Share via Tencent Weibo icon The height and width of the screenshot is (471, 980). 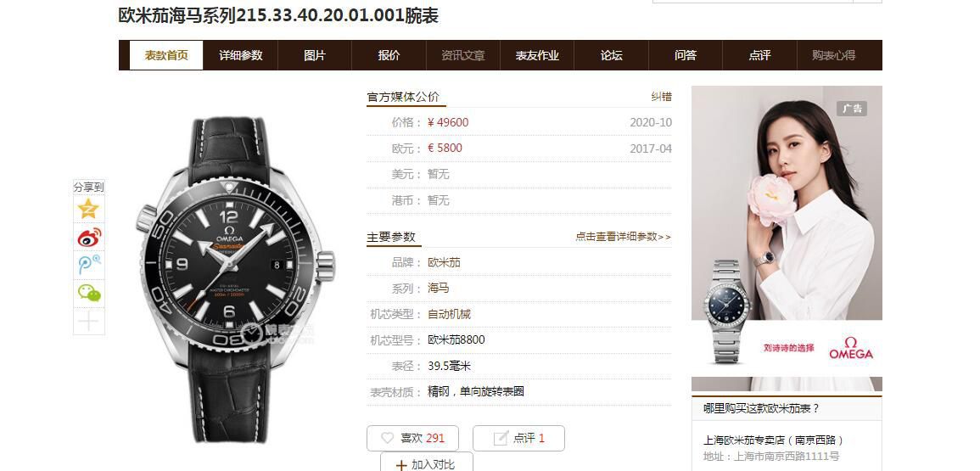coord(89,265)
